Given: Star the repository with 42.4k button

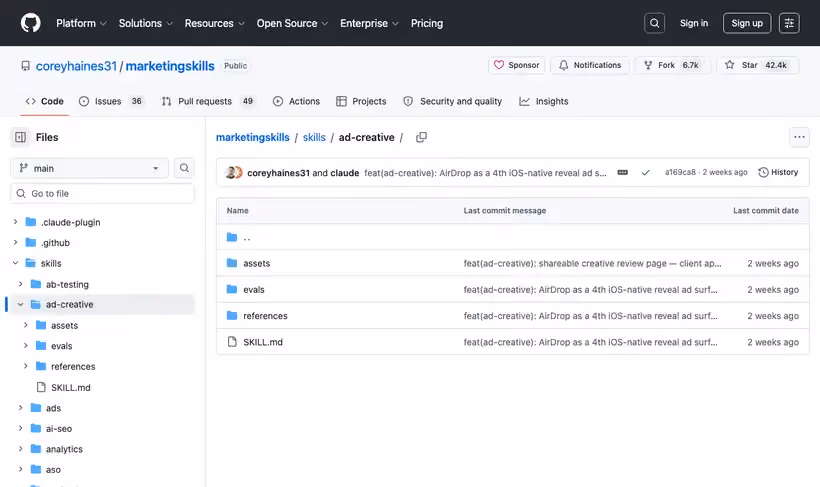Looking at the screenshot, I should pyautogui.click(x=757, y=65).
